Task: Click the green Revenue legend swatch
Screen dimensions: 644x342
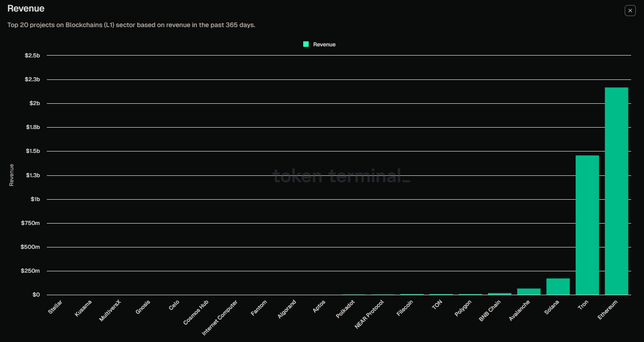Action: (306, 44)
